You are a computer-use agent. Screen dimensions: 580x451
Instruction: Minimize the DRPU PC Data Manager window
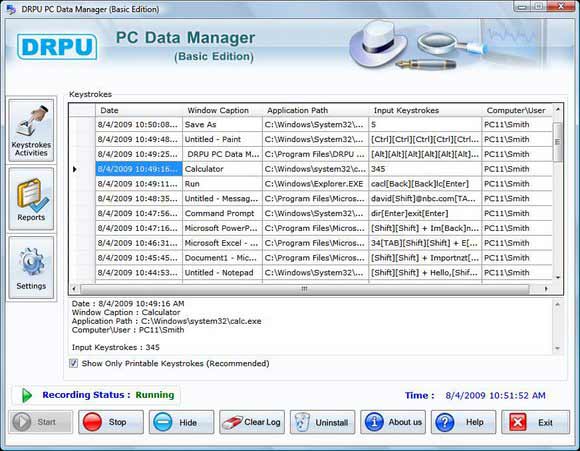(x=522, y=6)
